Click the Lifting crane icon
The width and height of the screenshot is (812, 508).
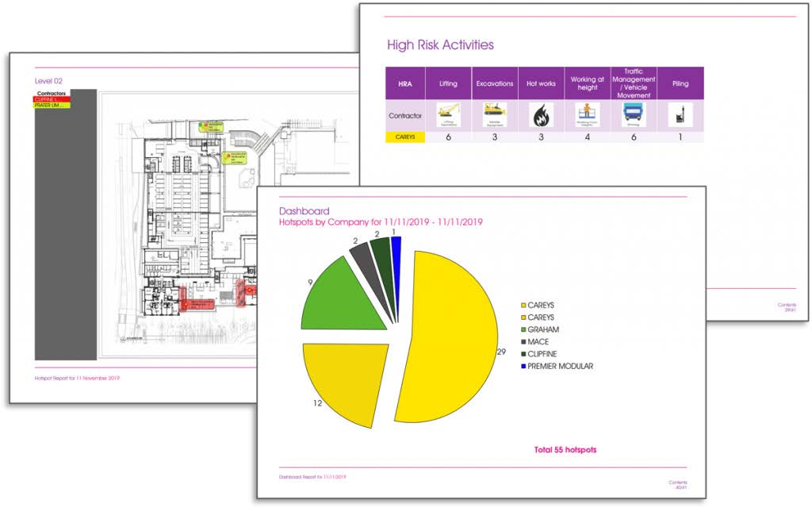coord(448,115)
